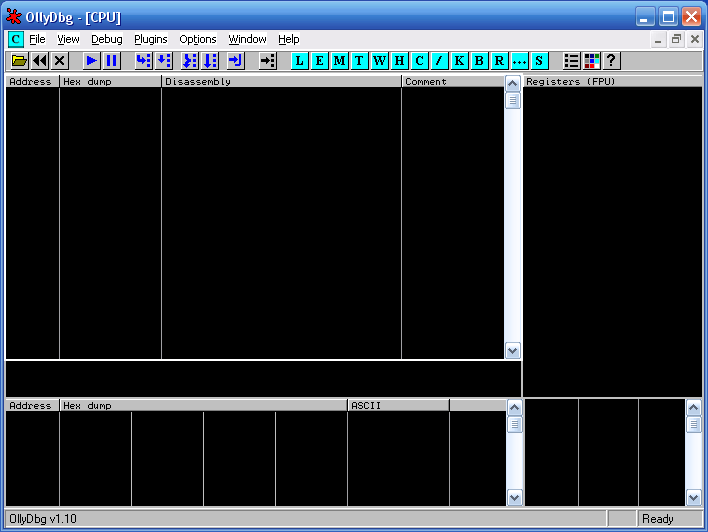
Task: Click dump pane scrollbar thumb
Action: tap(514, 424)
